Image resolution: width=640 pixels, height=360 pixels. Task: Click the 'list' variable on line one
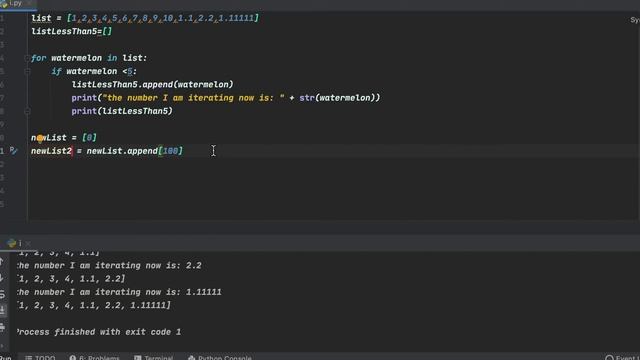(41, 18)
